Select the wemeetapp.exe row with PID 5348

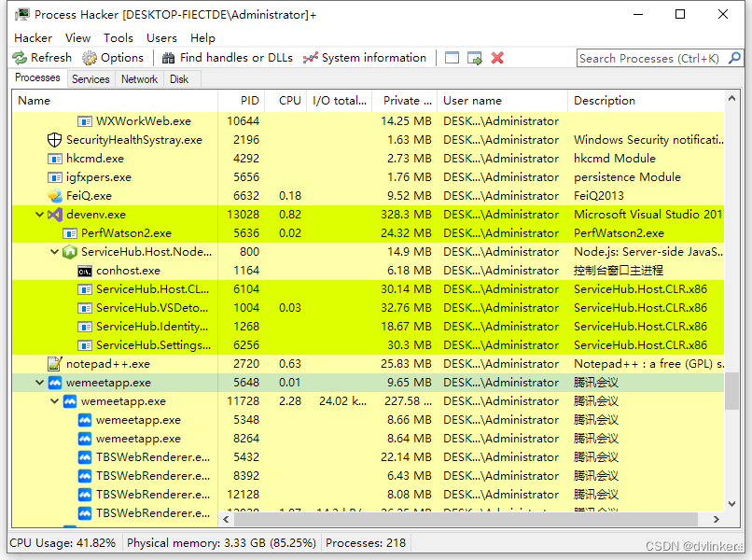click(369, 420)
